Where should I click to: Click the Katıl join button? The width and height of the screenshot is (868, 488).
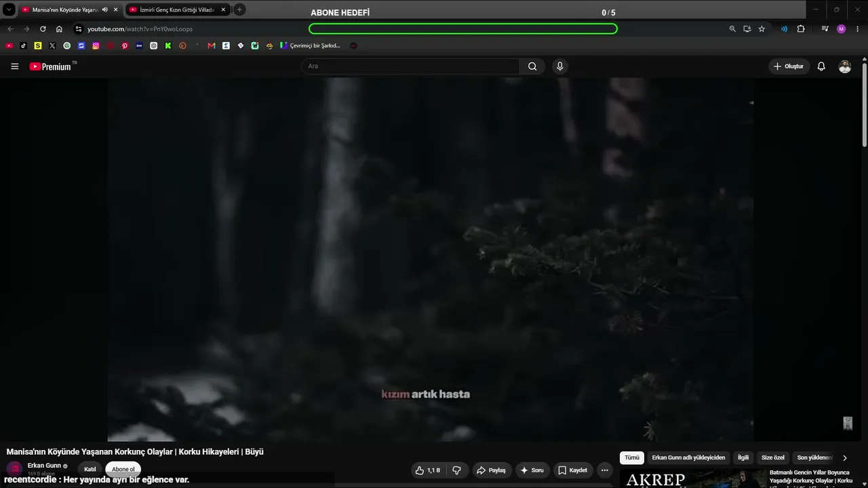click(x=90, y=469)
